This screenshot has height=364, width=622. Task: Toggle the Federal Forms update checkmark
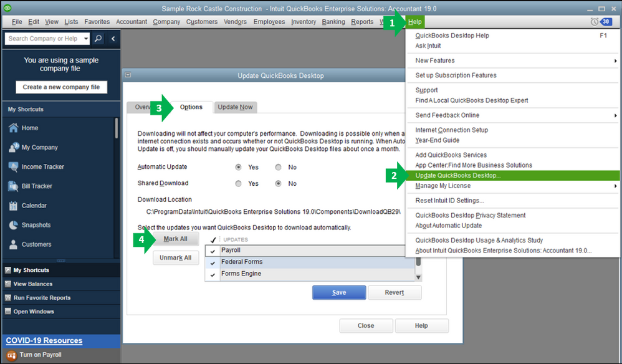[x=213, y=262]
